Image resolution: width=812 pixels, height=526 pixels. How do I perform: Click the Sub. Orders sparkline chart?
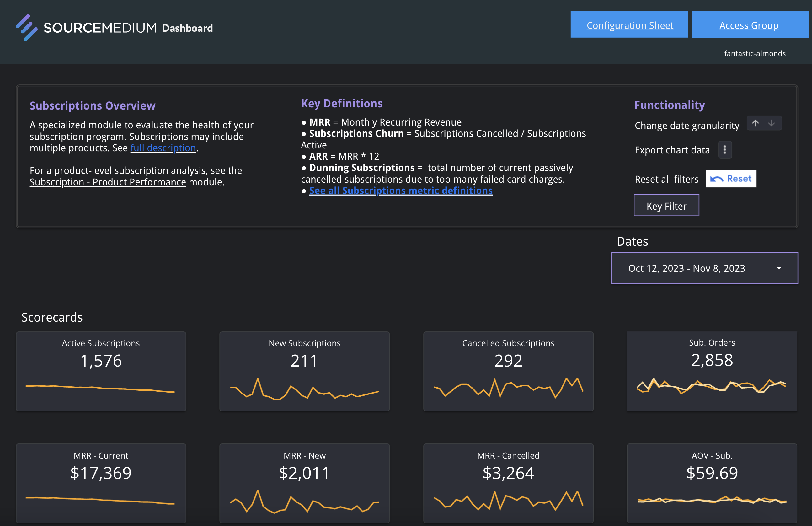[711, 386]
